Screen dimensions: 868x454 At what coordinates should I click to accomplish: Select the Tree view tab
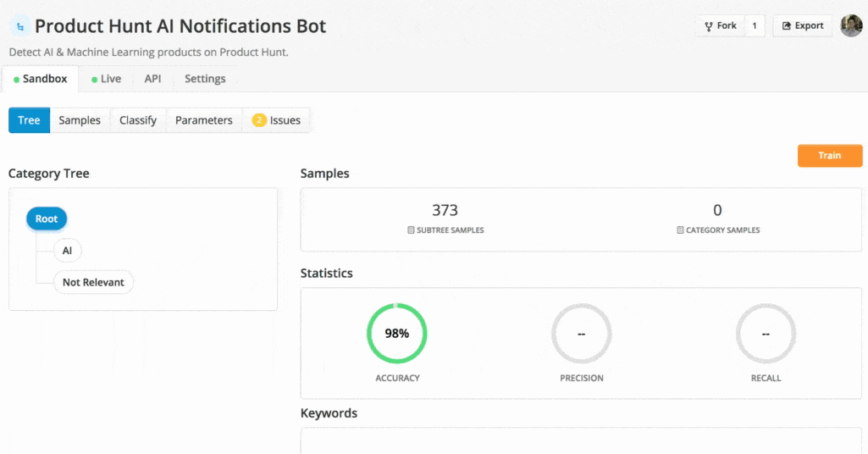tap(29, 120)
